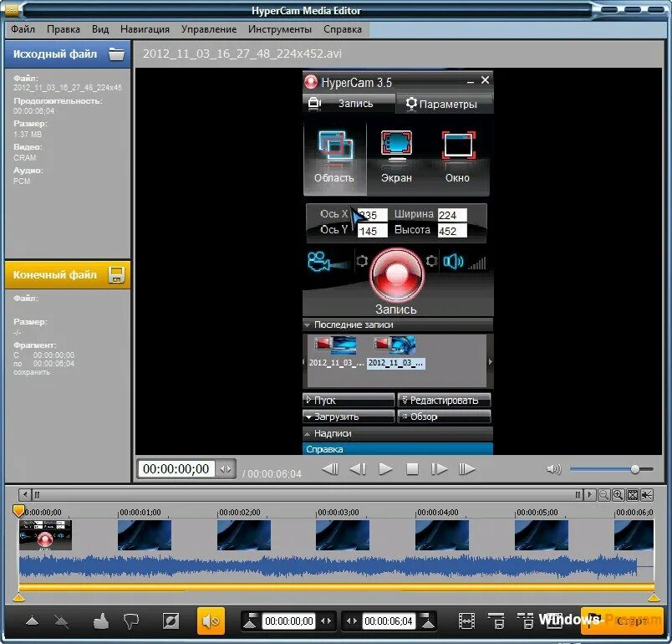
Task: Click the Исходный файл panel header
Action: (68, 54)
